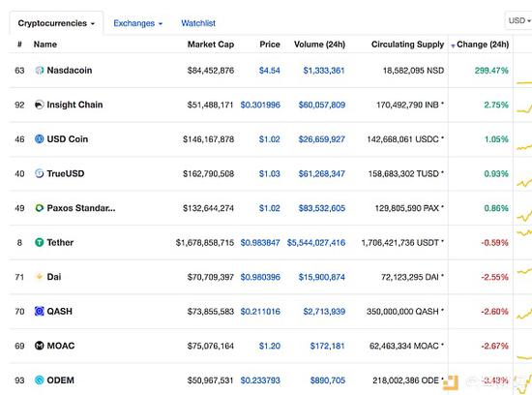
Task: Open the QASH name link
Action: [59, 311]
